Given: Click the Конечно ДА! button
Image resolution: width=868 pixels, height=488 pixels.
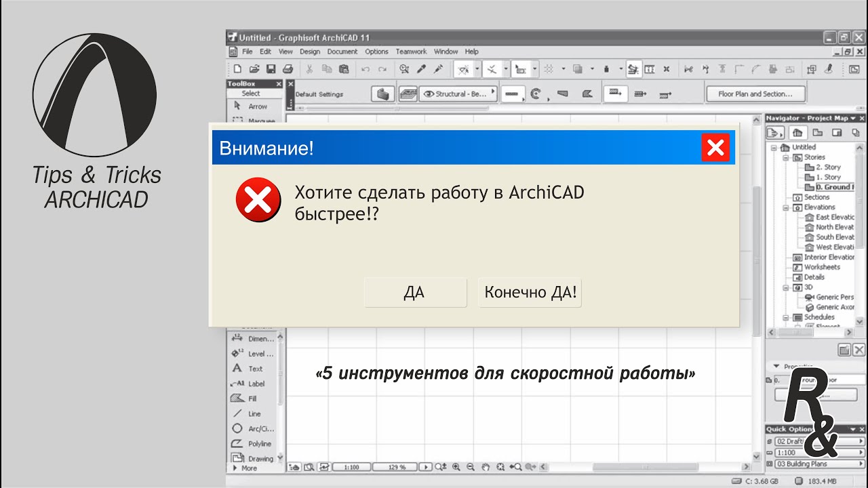Looking at the screenshot, I should pyautogui.click(x=530, y=293).
